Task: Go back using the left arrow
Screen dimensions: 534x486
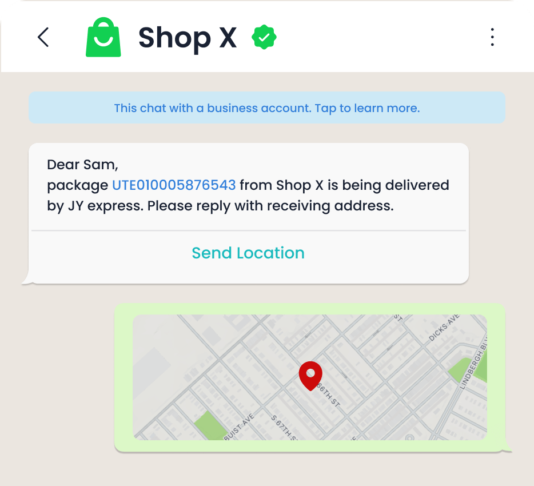Action: click(x=43, y=37)
